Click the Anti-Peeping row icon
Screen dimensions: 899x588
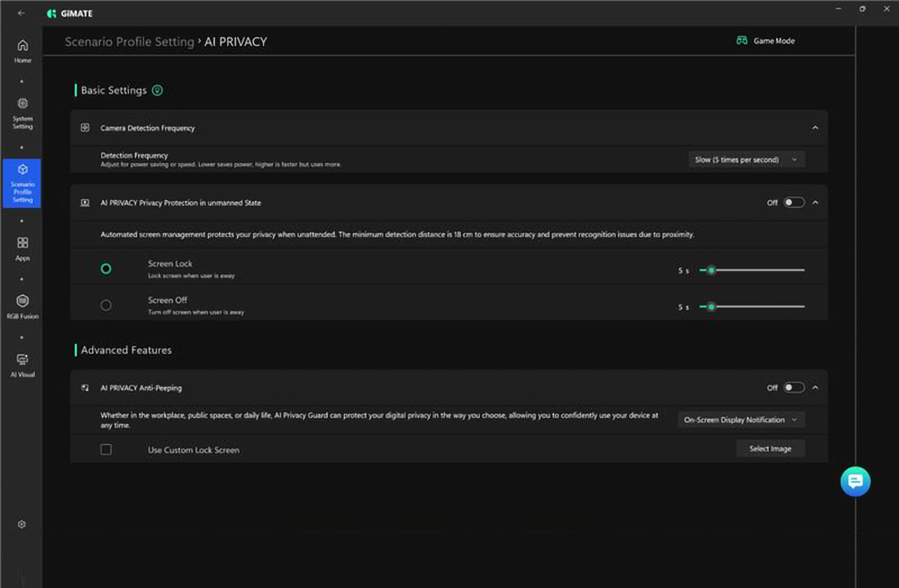click(x=85, y=387)
